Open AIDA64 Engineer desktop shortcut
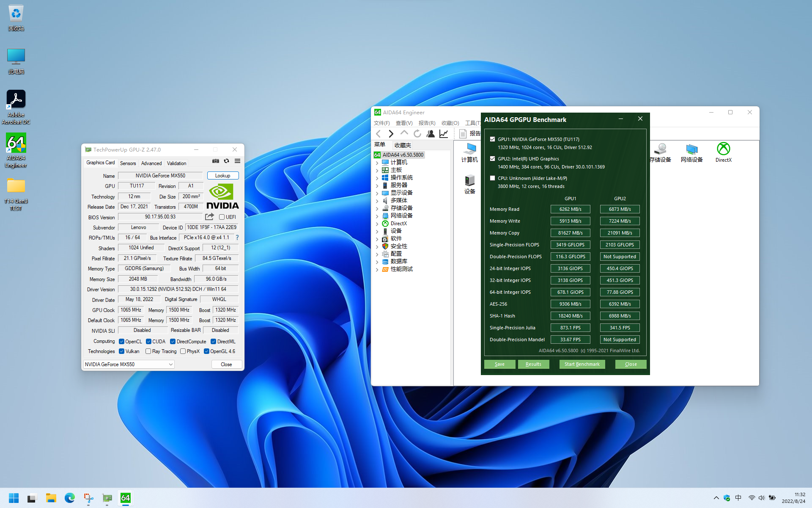Screen dimensions: 812x508 [x=16, y=150]
